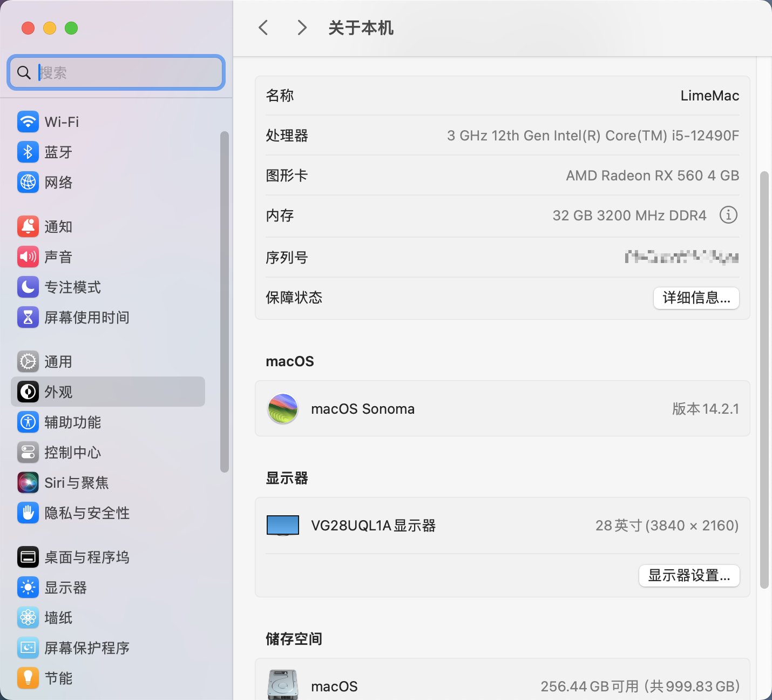
Task: Focus the 搜索 search field
Action: point(116,72)
